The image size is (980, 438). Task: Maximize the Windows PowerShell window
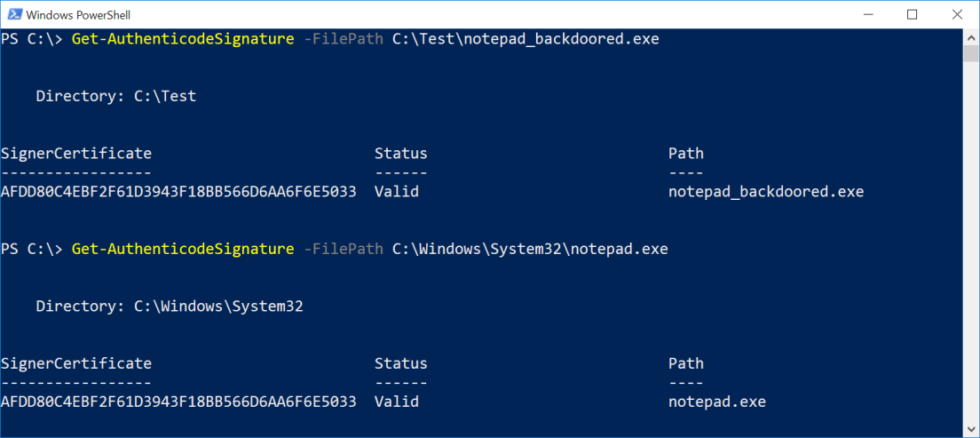912,15
